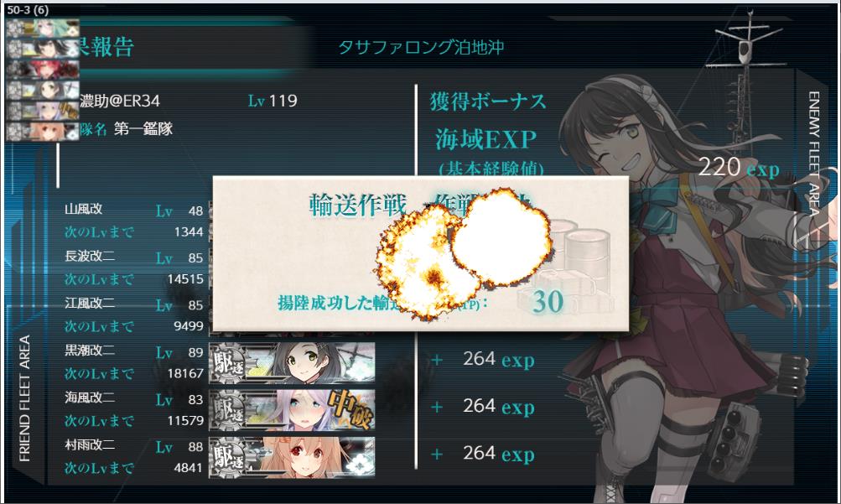Click the admiral name 濃助@ER34

coord(120,101)
